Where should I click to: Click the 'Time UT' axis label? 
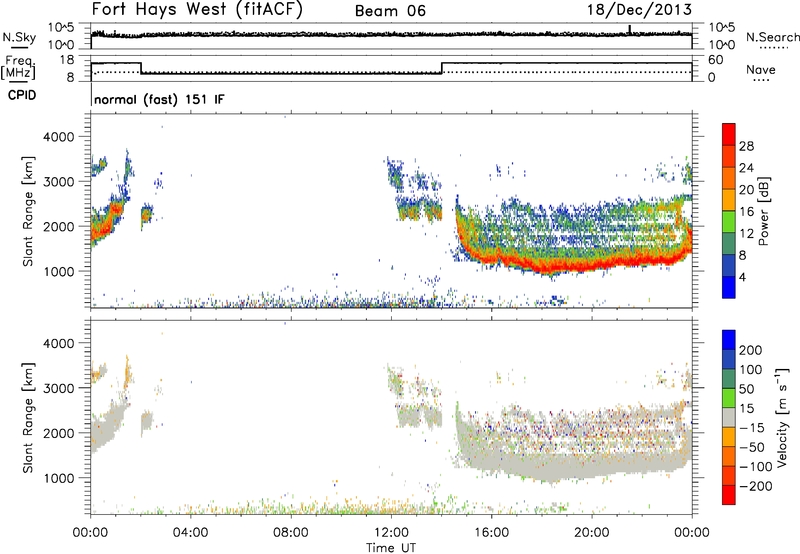391,547
